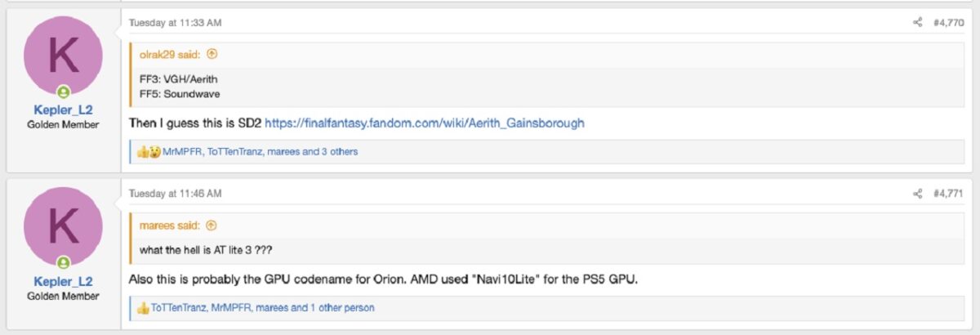Click 'Tuesday at 11:46 AM' timestamp
The height and width of the screenshot is (335, 980).
pyautogui.click(x=176, y=194)
